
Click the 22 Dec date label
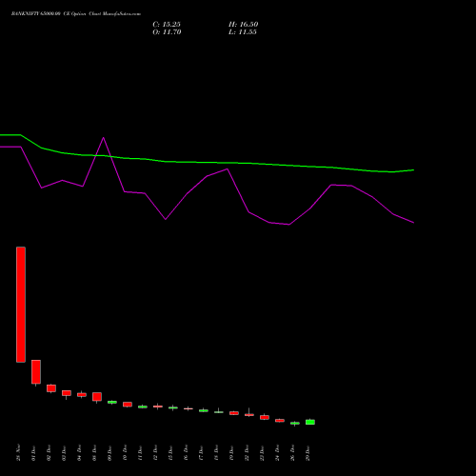click(247, 453)
